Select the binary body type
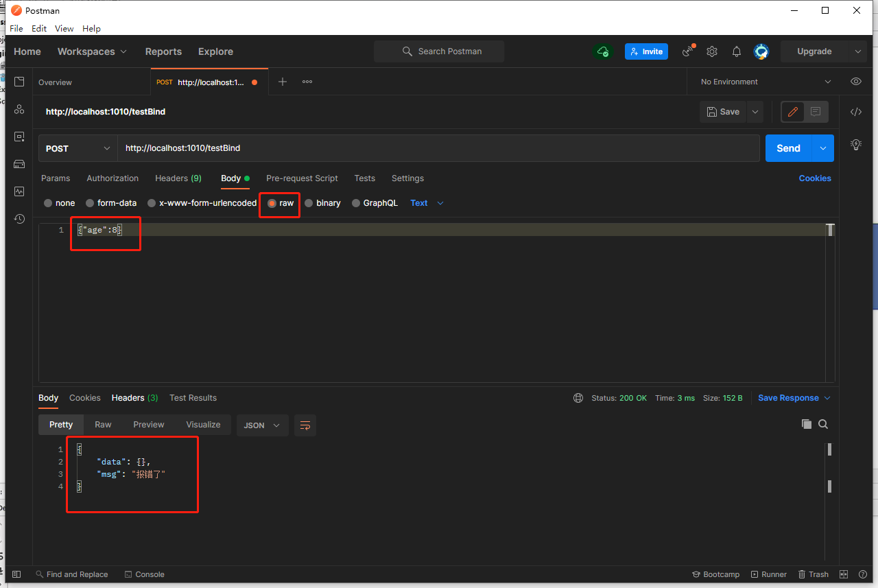This screenshot has width=878, height=588. tap(322, 203)
